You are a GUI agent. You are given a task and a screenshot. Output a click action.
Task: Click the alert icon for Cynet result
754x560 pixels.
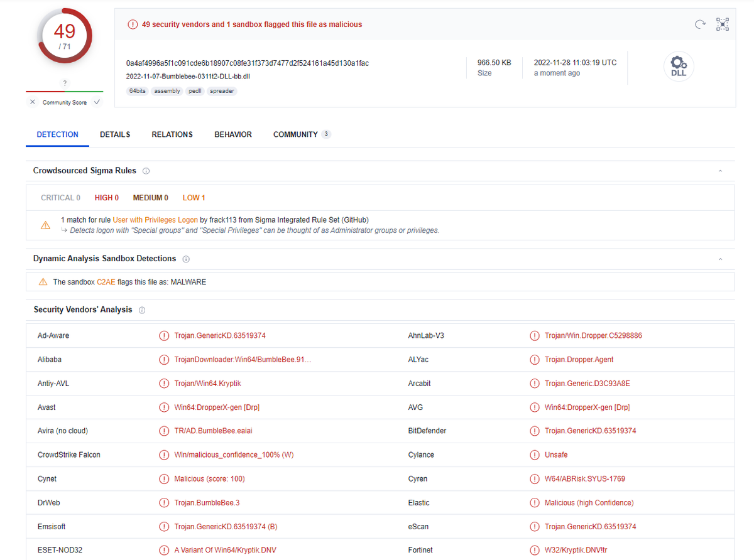coord(164,479)
